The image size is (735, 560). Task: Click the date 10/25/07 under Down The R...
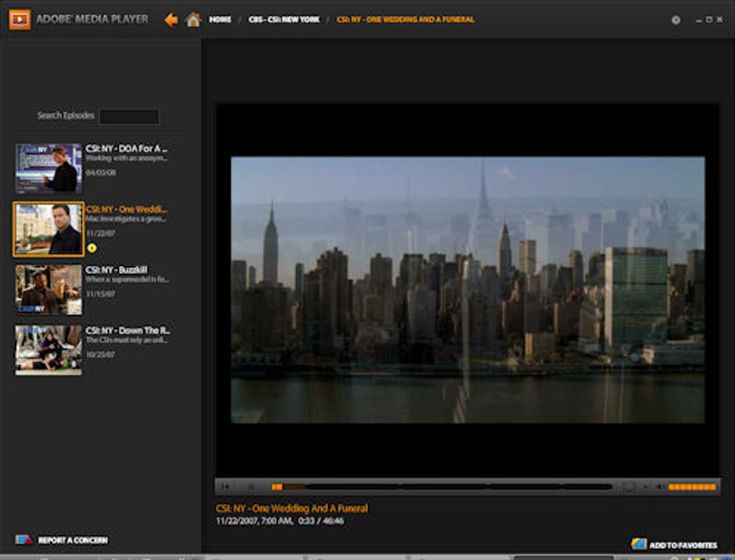point(100,355)
